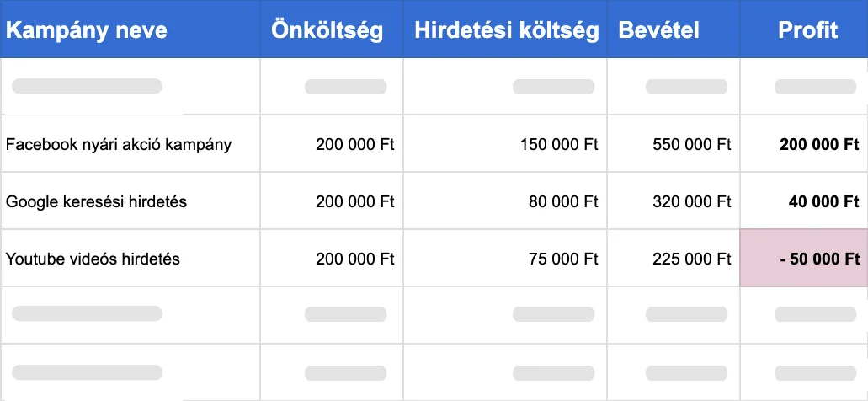This screenshot has height=401, width=868.
Task: Click the Bevétel column header
Action: [674, 29]
